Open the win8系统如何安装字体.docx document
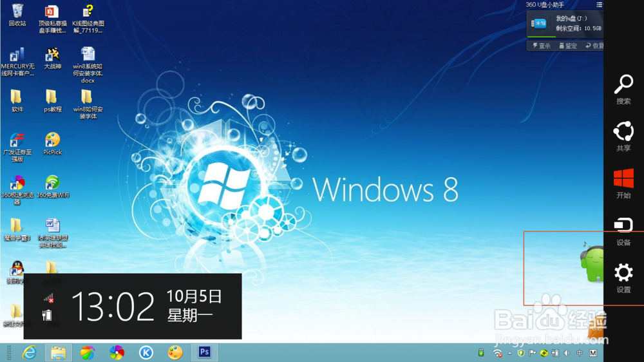Screen dimensions: 644x362 click(88, 65)
